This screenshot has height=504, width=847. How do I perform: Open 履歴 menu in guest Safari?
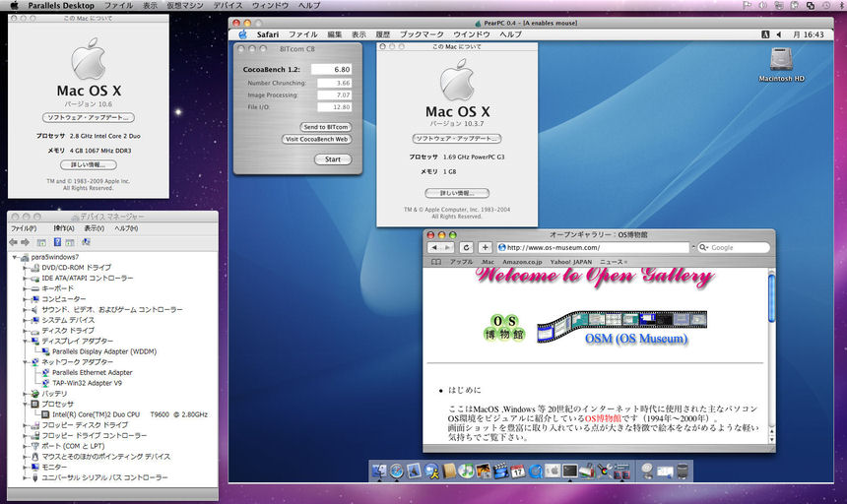(x=382, y=34)
